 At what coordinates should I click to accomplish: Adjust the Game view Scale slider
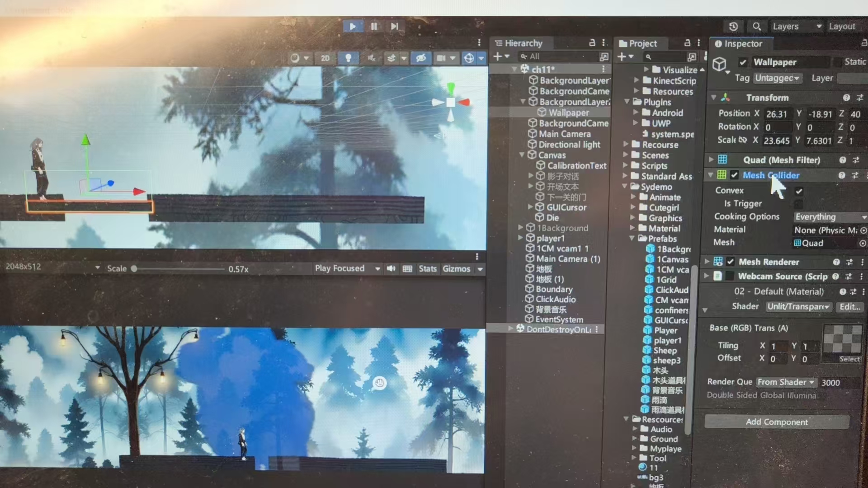tap(134, 268)
